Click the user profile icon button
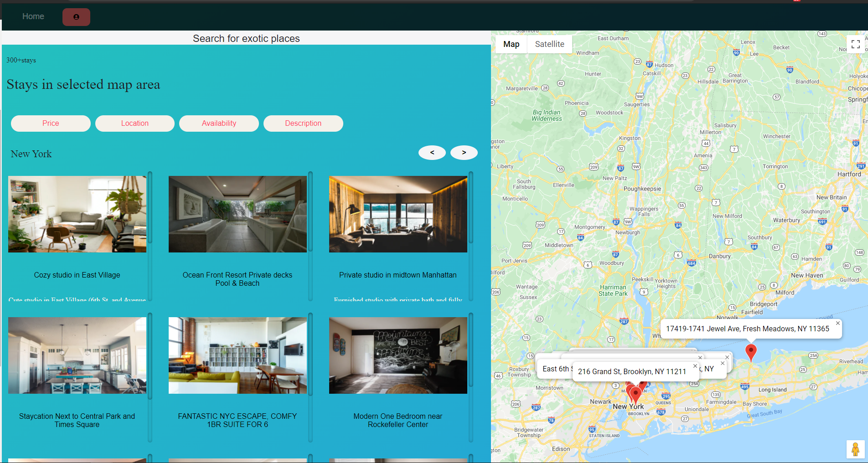This screenshot has width=868, height=463. 76,17
